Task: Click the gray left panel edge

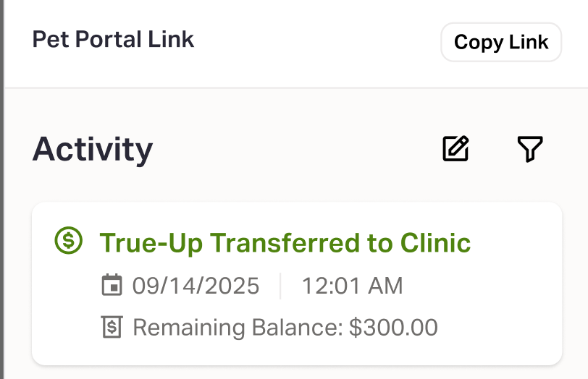Action: point(2,189)
